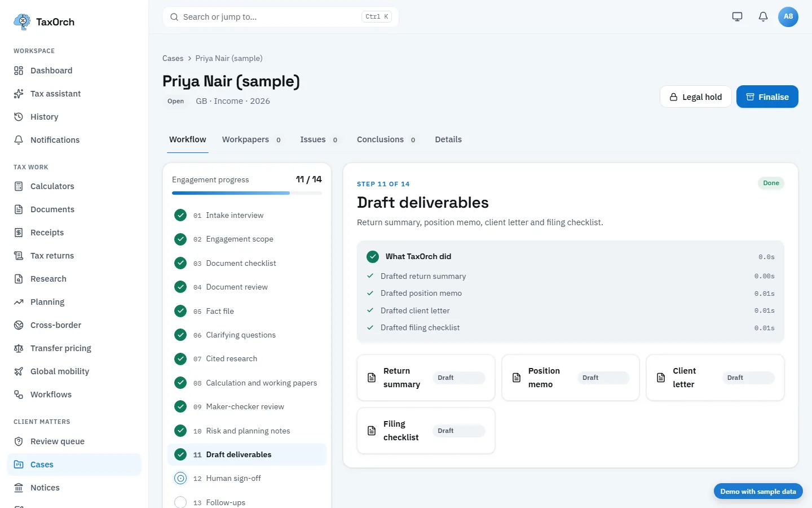Click the Planning trend icon

[19, 302]
